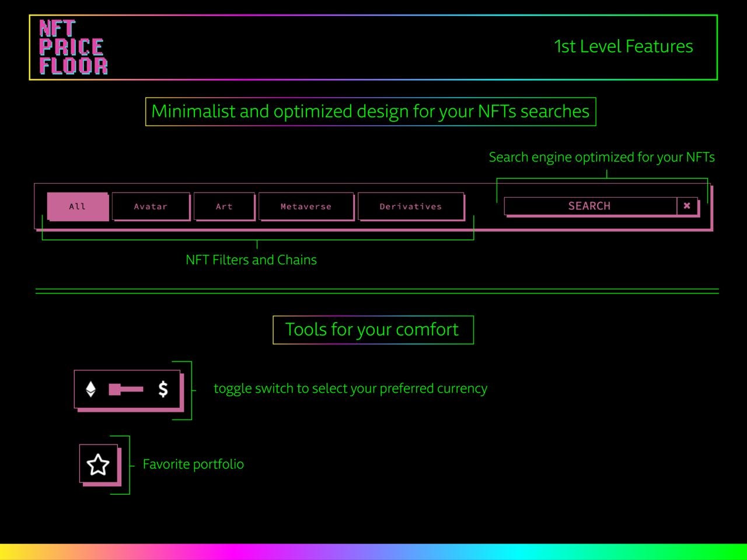Open the Metaverse filter tab

coord(306,206)
